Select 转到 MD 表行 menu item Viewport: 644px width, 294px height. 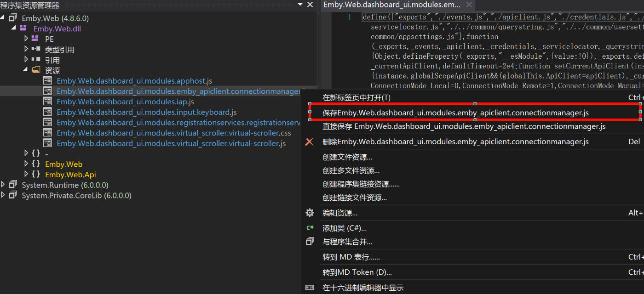click(x=351, y=257)
